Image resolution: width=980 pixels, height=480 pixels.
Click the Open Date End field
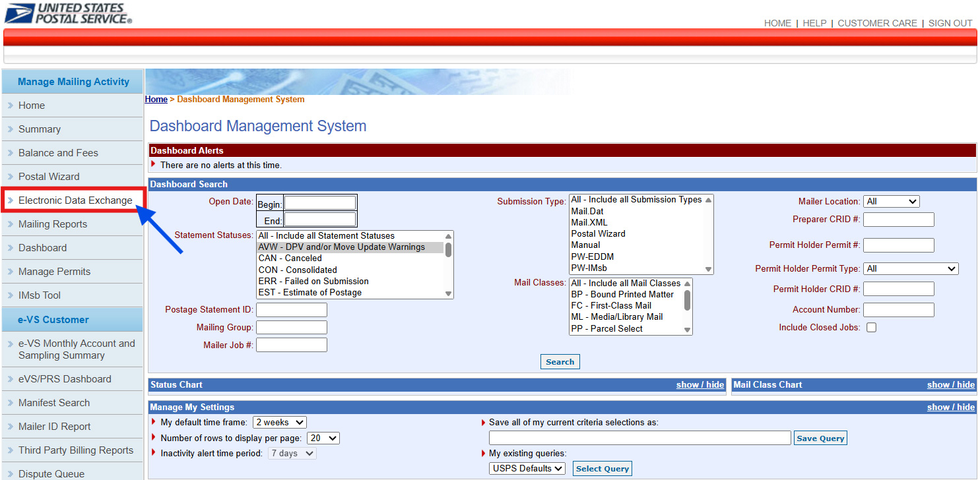320,220
